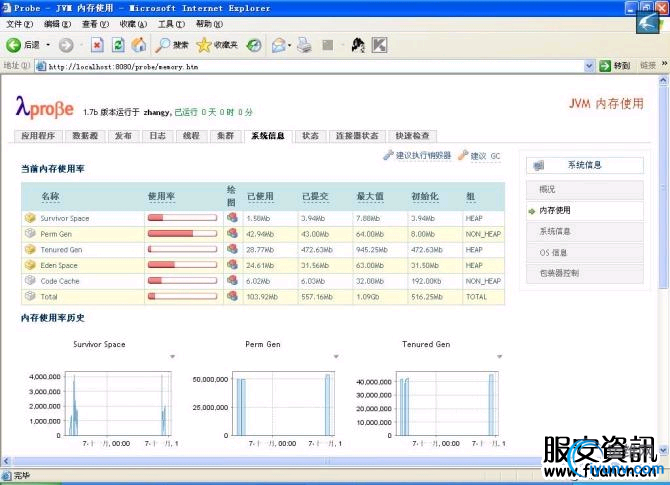This screenshot has height=485, width=670.
Task: Click the Eden Space pool icon
Action: 30,265
